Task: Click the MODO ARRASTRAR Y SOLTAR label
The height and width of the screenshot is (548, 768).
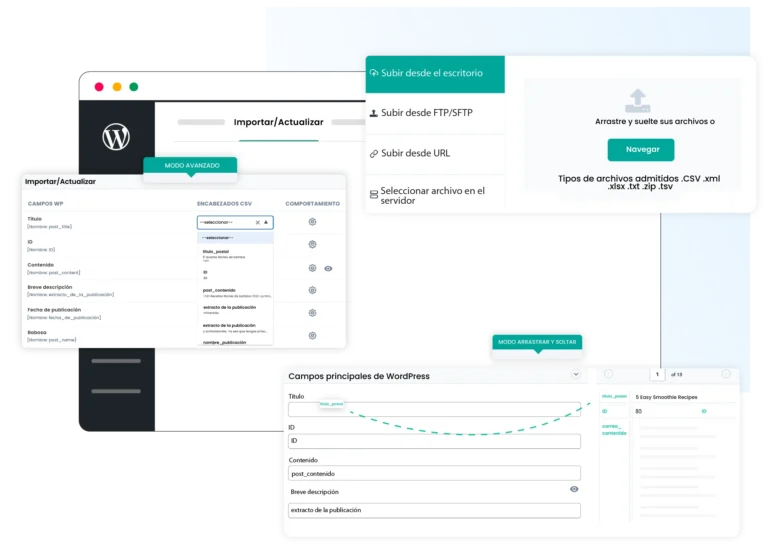Action: click(x=537, y=342)
